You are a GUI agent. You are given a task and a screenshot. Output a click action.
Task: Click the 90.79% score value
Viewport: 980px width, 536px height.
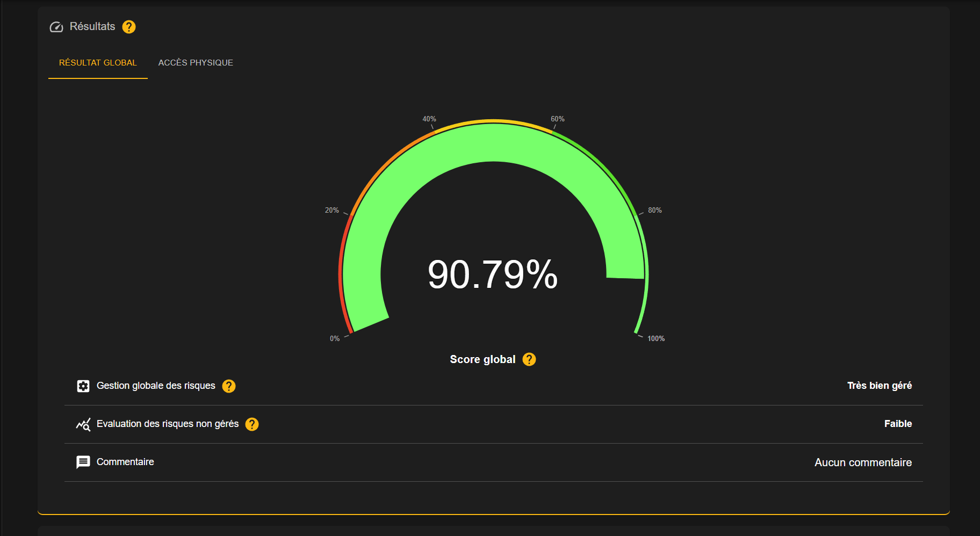[x=493, y=274]
